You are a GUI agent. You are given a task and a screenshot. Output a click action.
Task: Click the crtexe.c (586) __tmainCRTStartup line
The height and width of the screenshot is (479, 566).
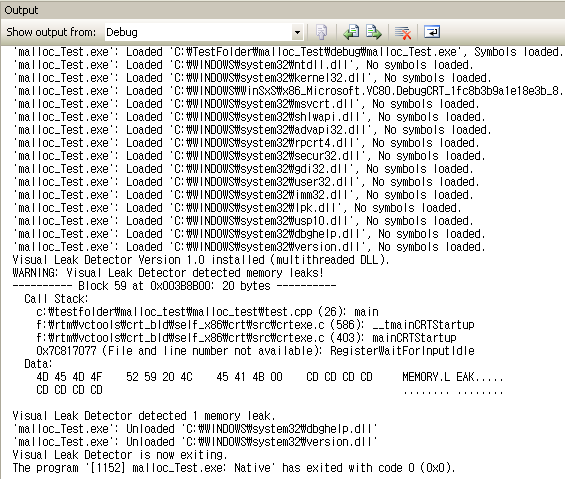(255, 325)
